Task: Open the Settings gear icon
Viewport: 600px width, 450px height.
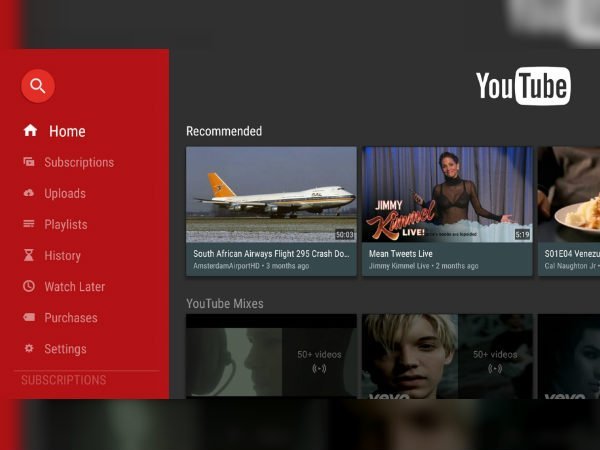Action: 29,349
